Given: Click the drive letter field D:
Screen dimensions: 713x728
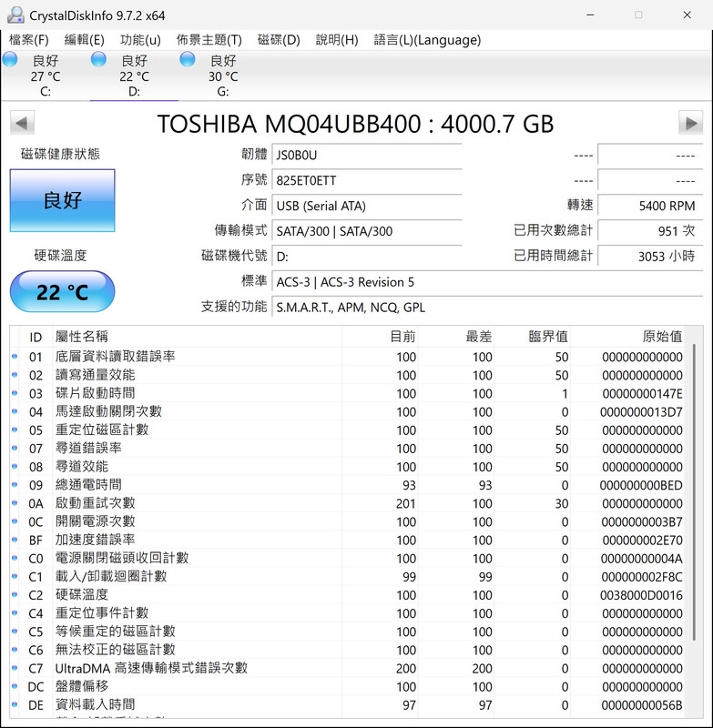Looking at the screenshot, I should 367,257.
